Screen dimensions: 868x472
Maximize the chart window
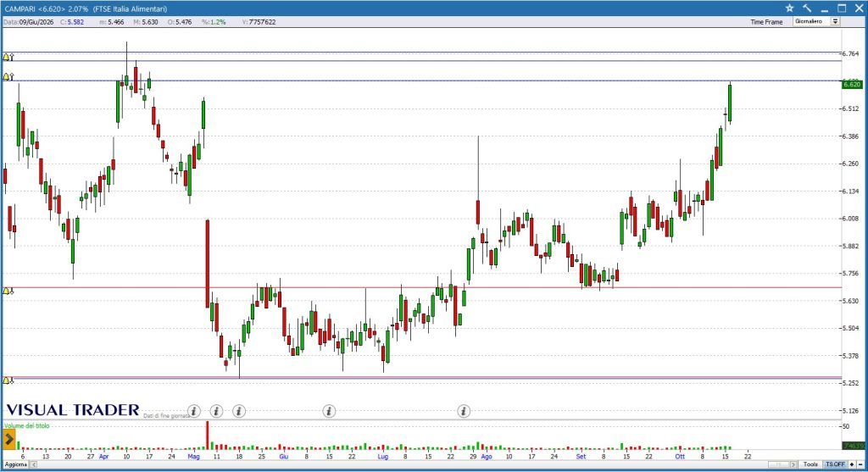[842, 8]
